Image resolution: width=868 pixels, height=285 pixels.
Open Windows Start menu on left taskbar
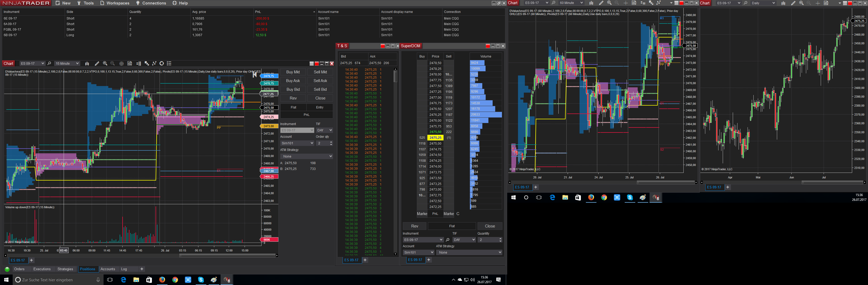click(6, 280)
